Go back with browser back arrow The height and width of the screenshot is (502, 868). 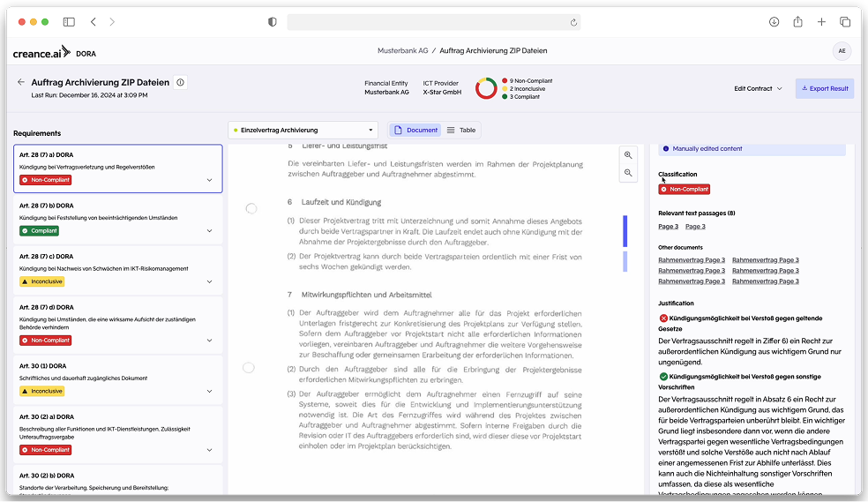pyautogui.click(x=93, y=21)
